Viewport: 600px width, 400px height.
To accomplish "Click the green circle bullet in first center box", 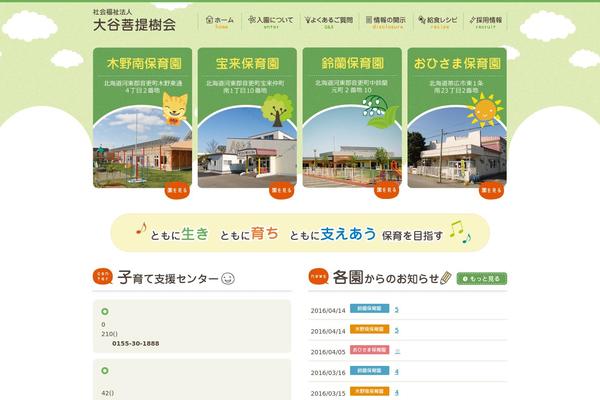I will [105, 312].
